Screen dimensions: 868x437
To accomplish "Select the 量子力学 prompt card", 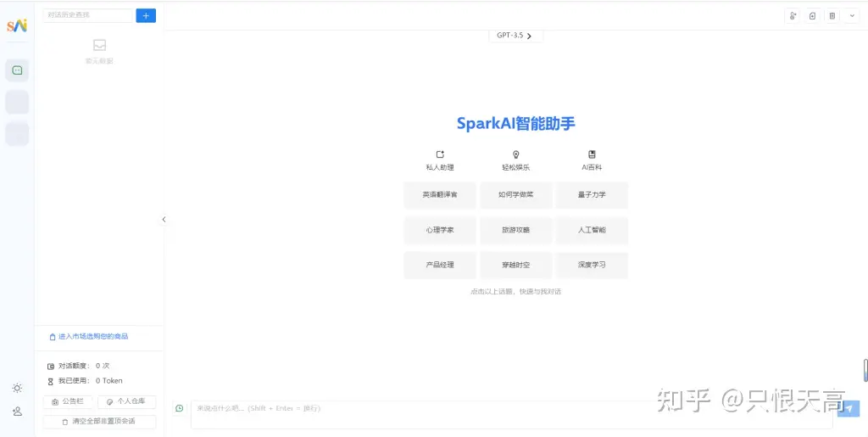I will click(592, 195).
